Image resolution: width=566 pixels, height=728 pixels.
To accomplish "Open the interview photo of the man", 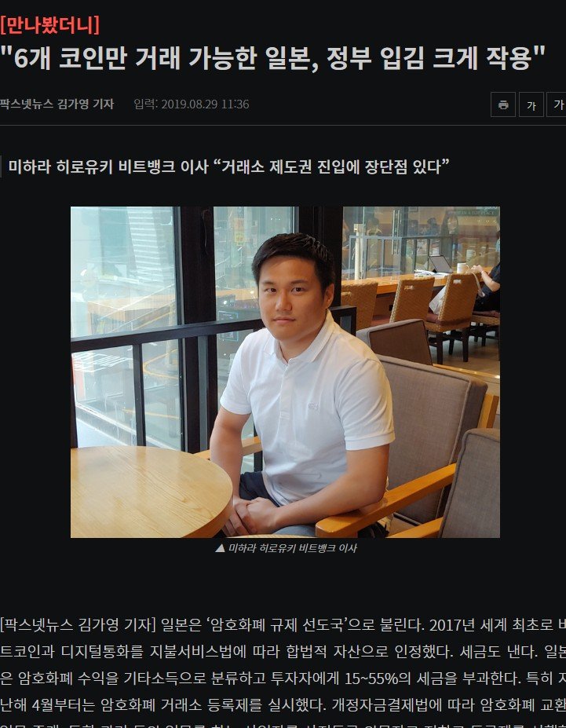I will [285, 372].
